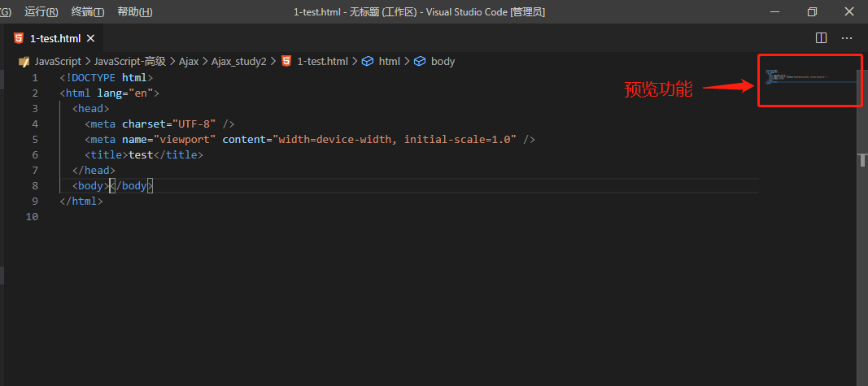Split the editor to the right
Image resolution: width=868 pixels, height=386 pixels.
pyautogui.click(x=822, y=38)
